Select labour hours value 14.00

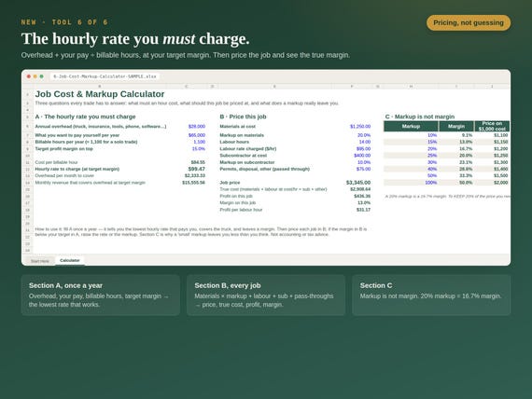click(x=365, y=142)
